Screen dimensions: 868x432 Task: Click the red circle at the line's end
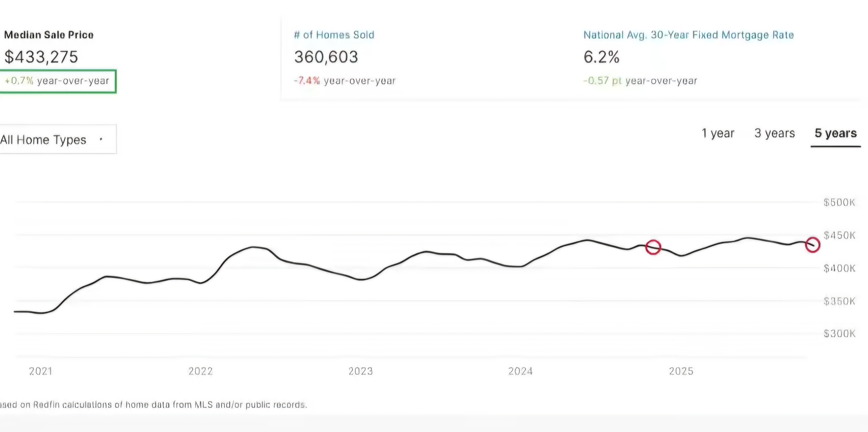coord(812,245)
